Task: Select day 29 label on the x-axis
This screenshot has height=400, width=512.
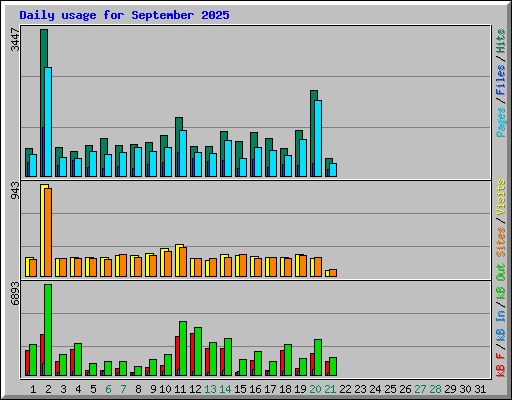Action: tap(450, 389)
